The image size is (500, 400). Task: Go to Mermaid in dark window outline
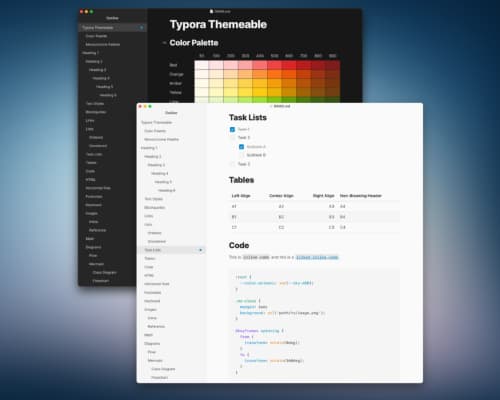(x=96, y=264)
